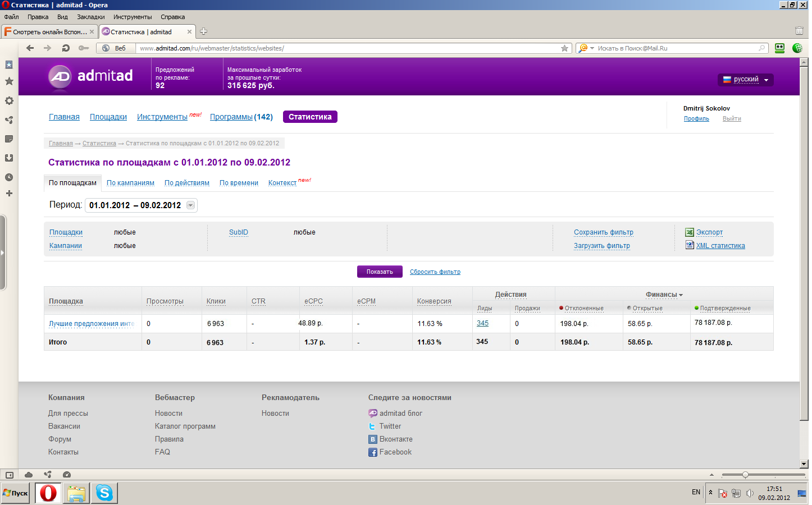Viewport: 812px width, 505px height.
Task: Open the Программы (142) navigation link
Action: click(x=241, y=117)
